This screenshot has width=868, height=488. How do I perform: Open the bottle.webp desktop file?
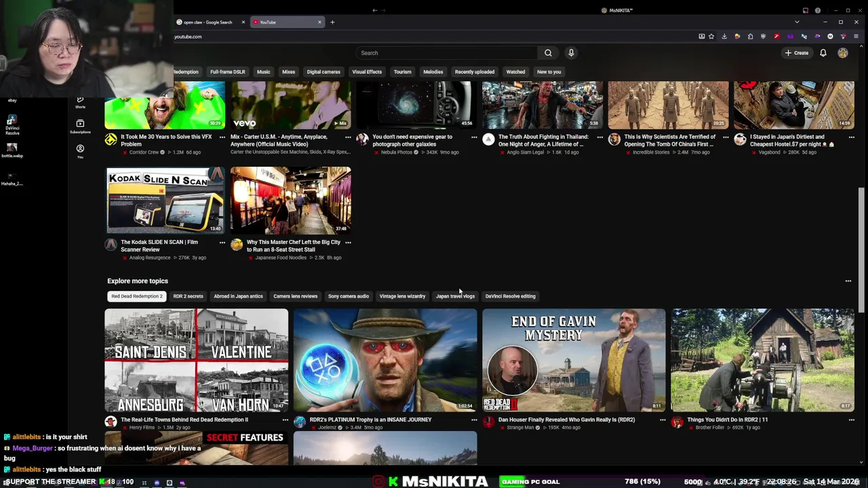12,150
